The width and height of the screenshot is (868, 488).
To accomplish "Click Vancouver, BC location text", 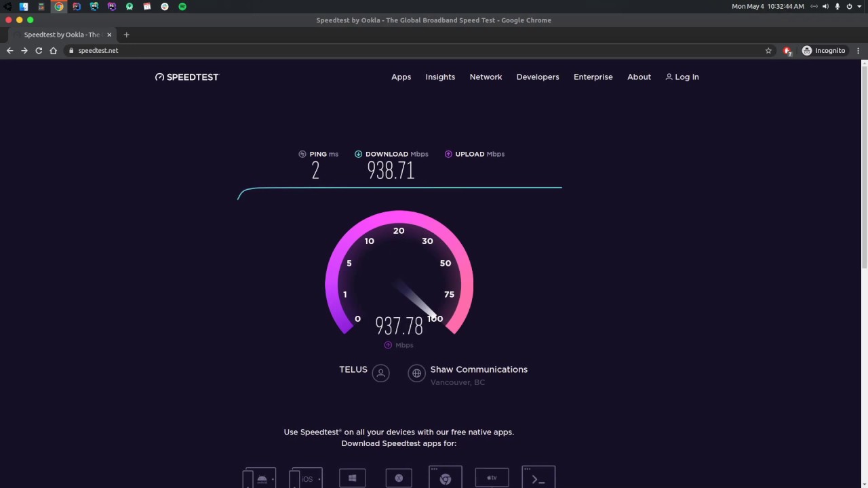I will coord(458,382).
